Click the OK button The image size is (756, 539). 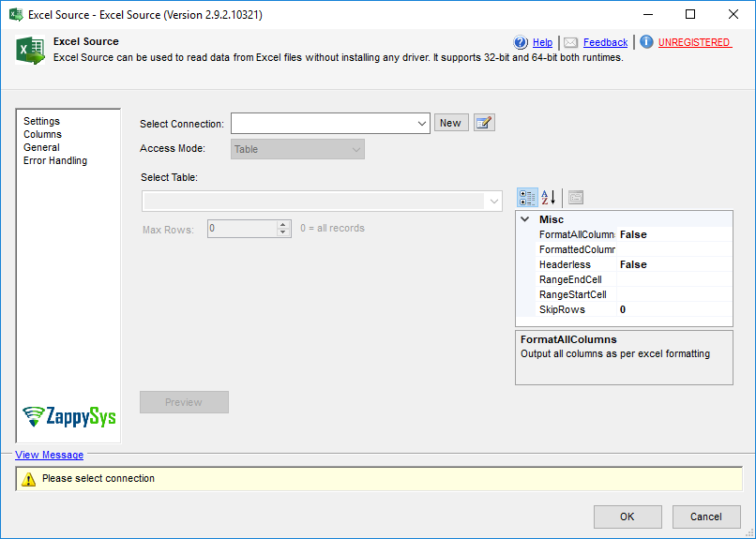click(627, 517)
